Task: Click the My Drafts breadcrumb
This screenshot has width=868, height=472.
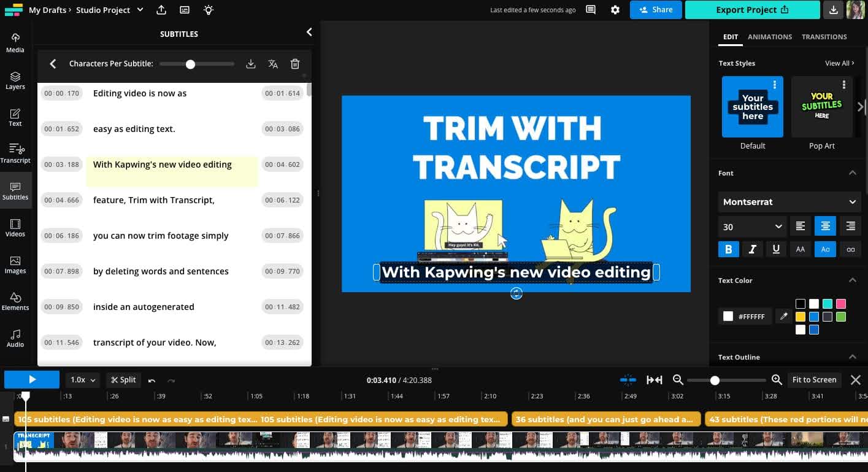Action: tap(47, 10)
